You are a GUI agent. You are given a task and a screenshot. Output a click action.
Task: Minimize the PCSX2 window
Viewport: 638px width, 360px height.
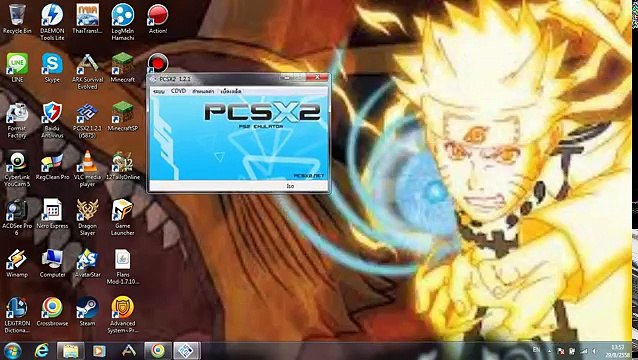pos(287,77)
